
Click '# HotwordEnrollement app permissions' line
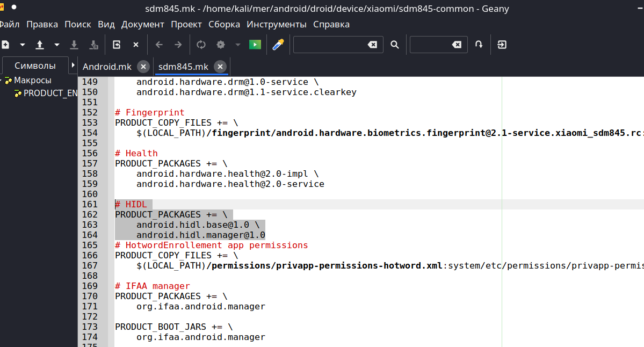[212, 245]
